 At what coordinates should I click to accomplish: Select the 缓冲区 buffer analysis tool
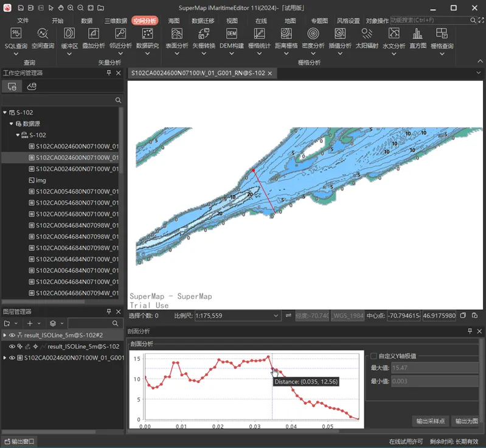click(x=69, y=38)
